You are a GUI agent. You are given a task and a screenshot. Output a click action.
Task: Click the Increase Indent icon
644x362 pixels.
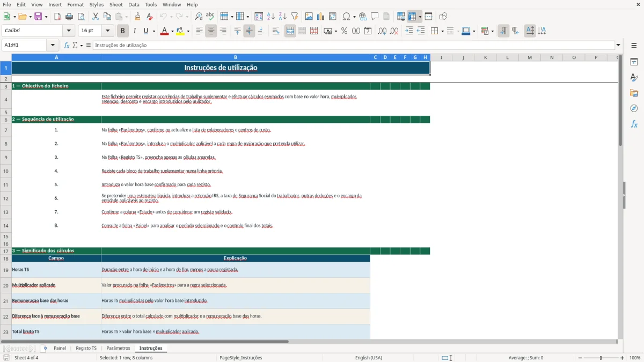[x=409, y=31]
